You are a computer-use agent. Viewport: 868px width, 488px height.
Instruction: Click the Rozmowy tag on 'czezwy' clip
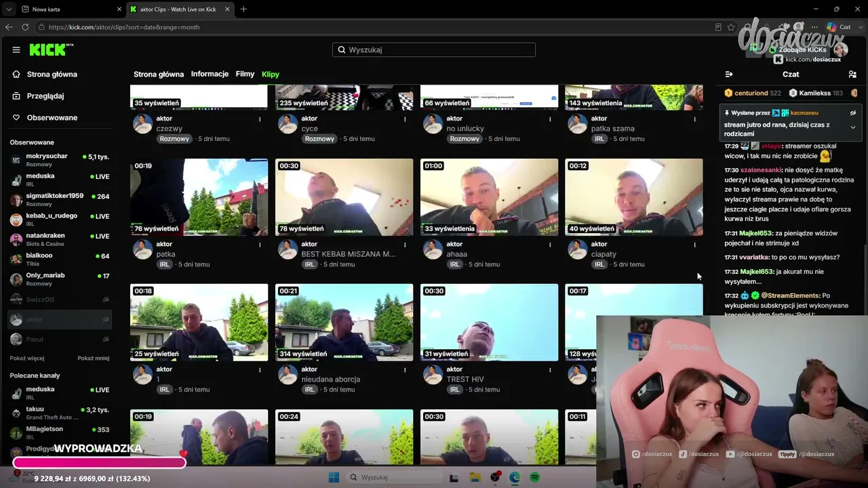[x=174, y=139]
